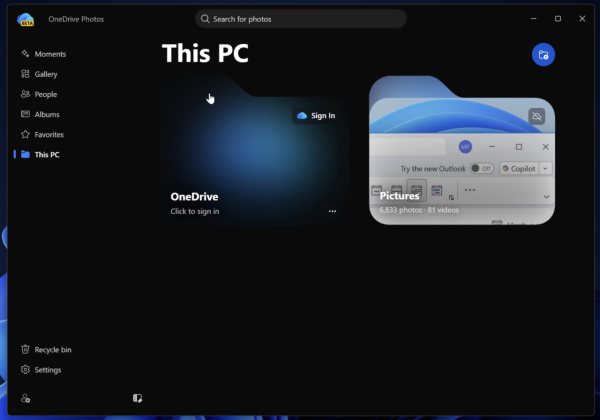Click the search magnifier icon

[205, 19]
